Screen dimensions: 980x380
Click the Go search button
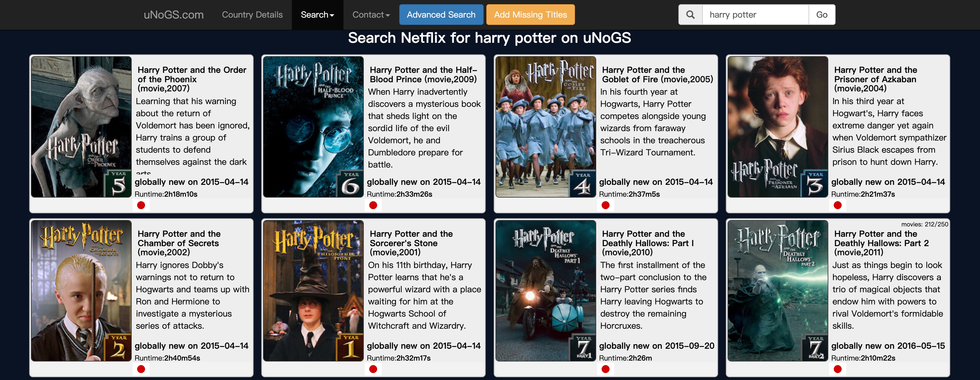pyautogui.click(x=822, y=15)
